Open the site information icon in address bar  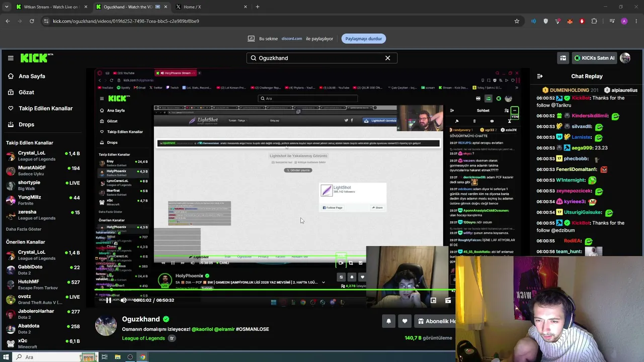point(46,21)
